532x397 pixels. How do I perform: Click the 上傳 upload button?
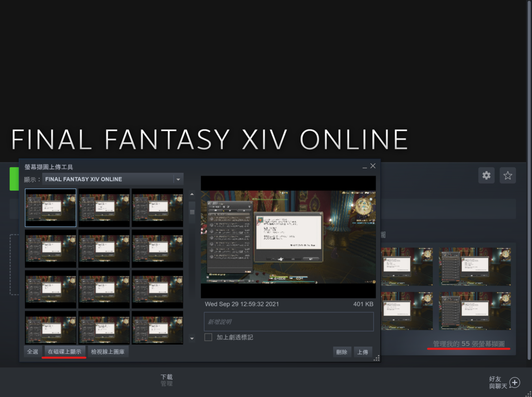coord(363,352)
